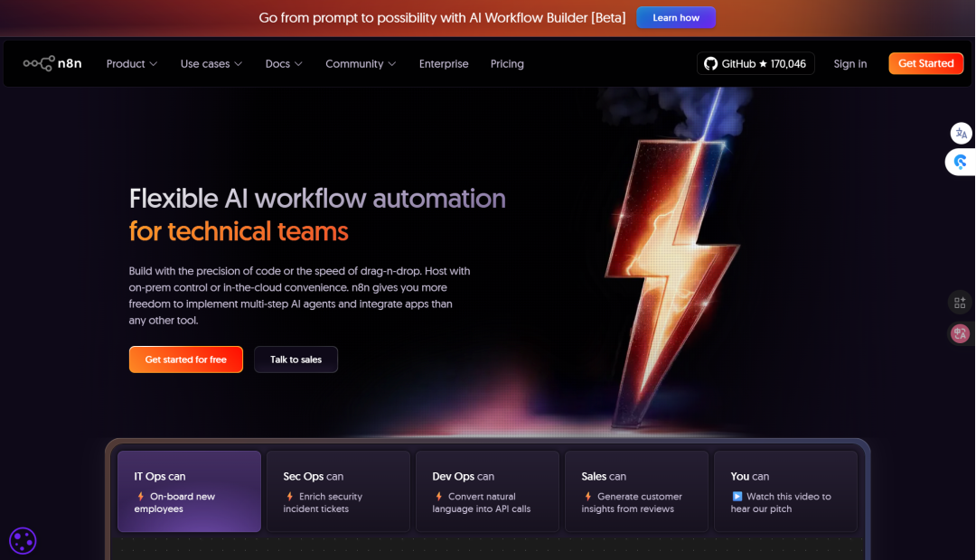Select the Sec Ops can tab

coord(338,491)
